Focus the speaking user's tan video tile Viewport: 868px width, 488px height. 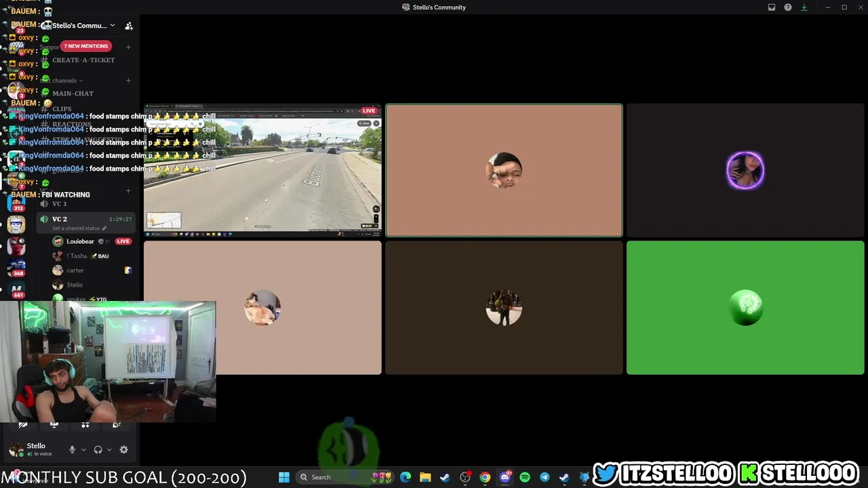pos(504,171)
